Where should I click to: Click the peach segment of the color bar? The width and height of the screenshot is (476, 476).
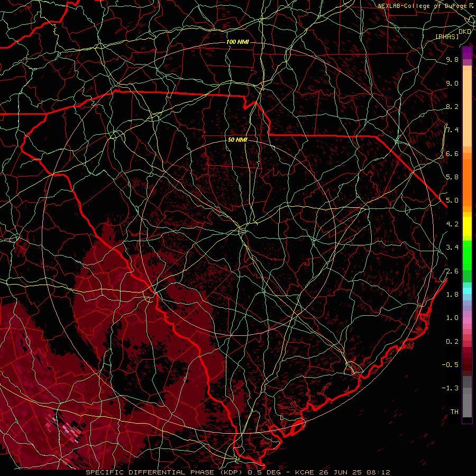coord(467,108)
